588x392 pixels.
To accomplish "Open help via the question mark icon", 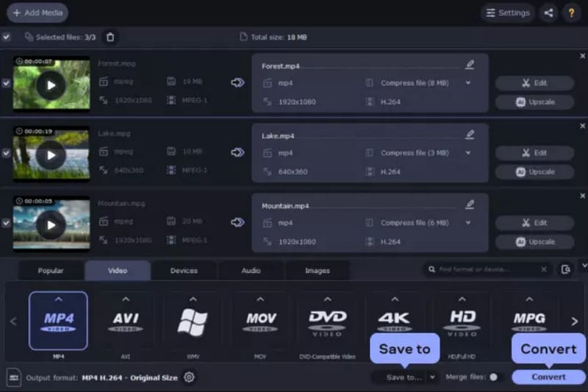I will point(571,13).
